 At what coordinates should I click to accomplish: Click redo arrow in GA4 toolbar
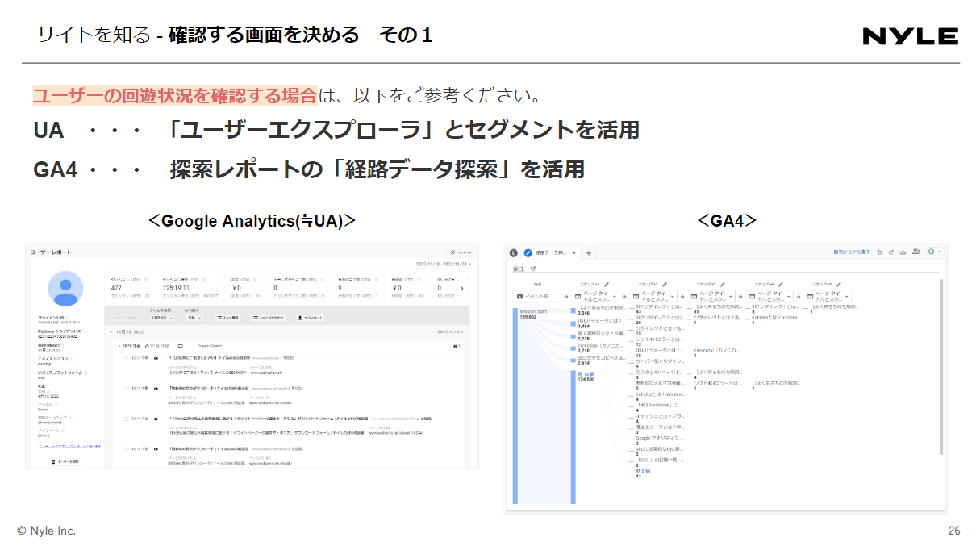click(891, 252)
